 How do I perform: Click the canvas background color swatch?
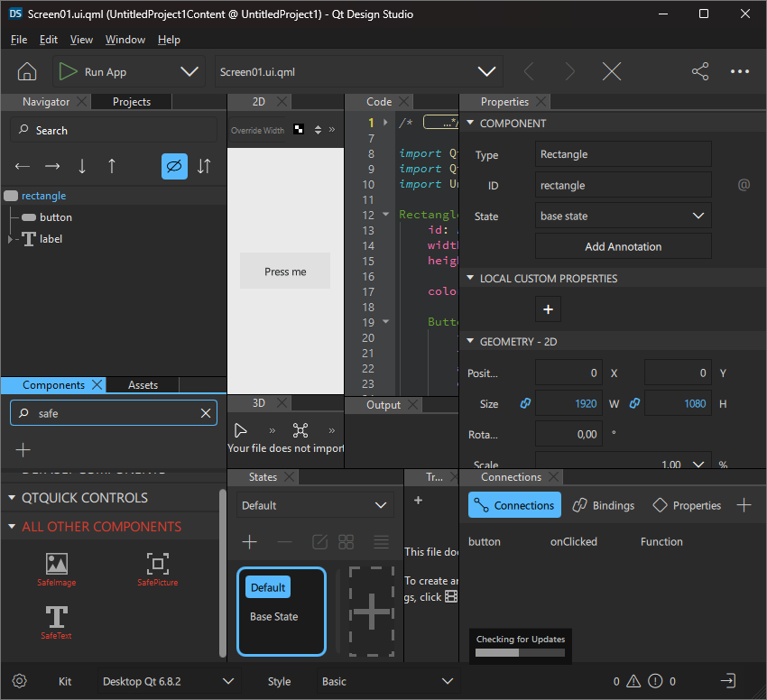click(x=299, y=129)
